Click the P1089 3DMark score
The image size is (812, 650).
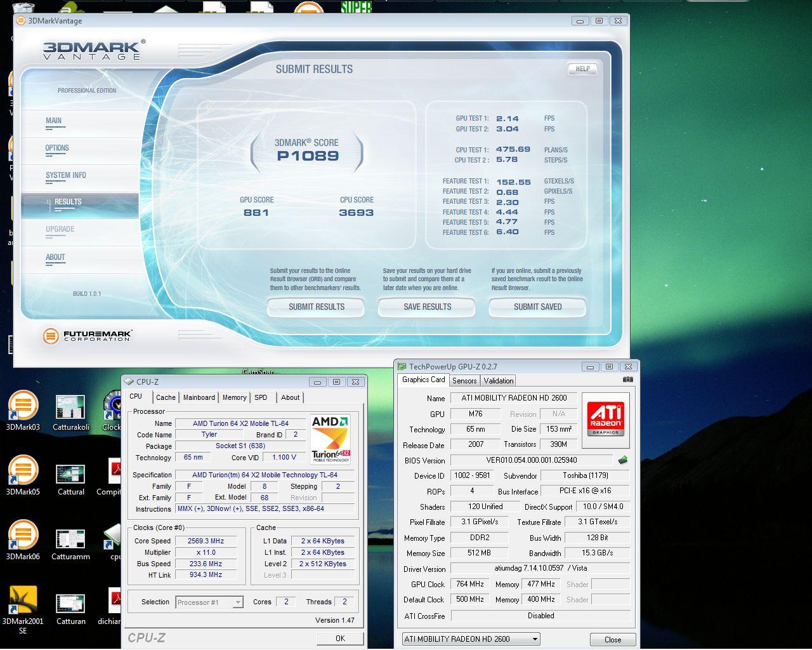(x=308, y=156)
